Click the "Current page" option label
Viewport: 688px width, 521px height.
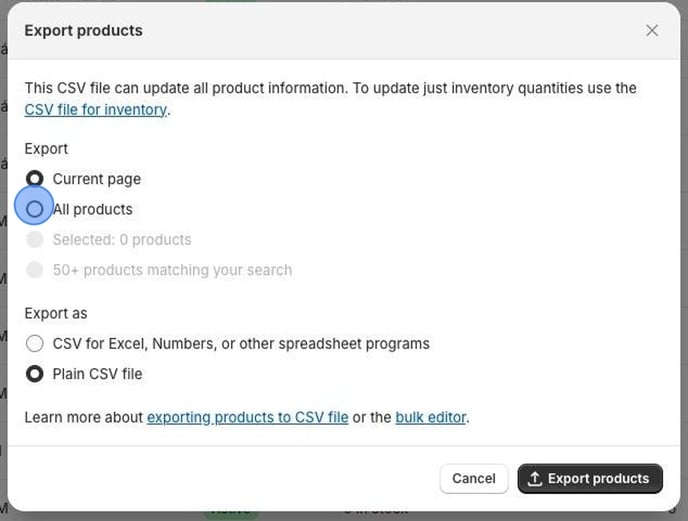(97, 179)
